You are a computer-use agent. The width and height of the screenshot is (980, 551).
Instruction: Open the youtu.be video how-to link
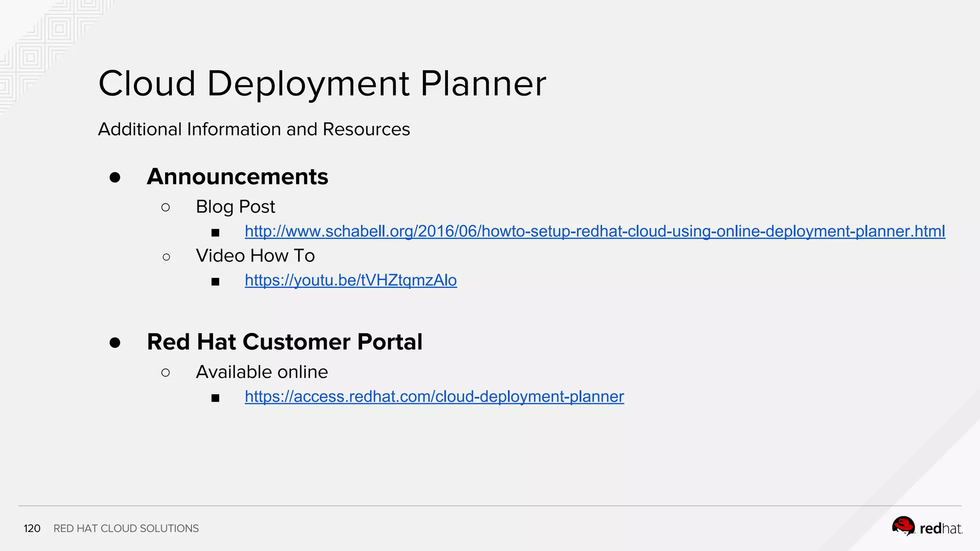coord(351,280)
